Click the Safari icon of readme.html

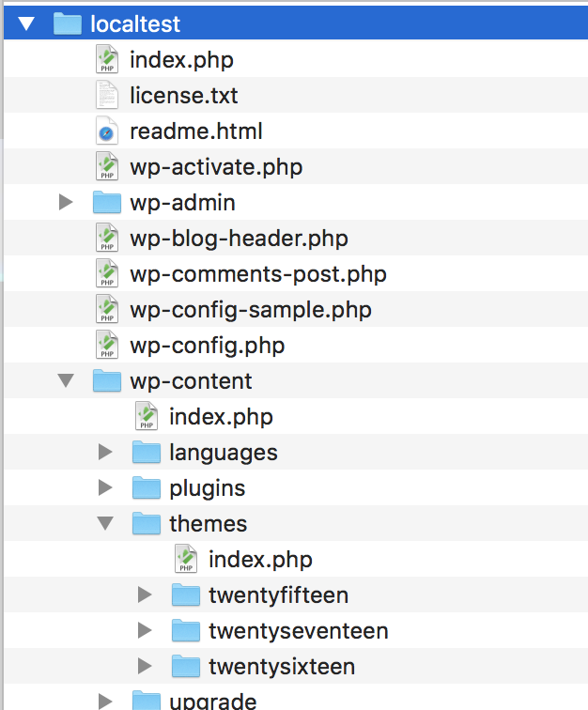coord(107,131)
